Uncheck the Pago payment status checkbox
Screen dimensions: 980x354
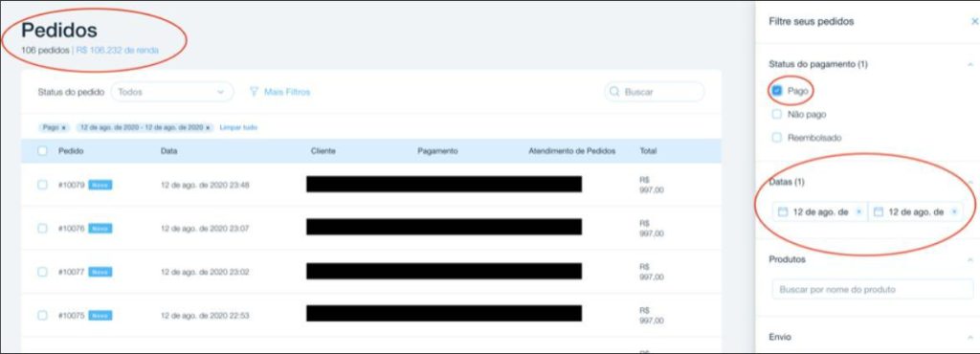[x=777, y=91]
